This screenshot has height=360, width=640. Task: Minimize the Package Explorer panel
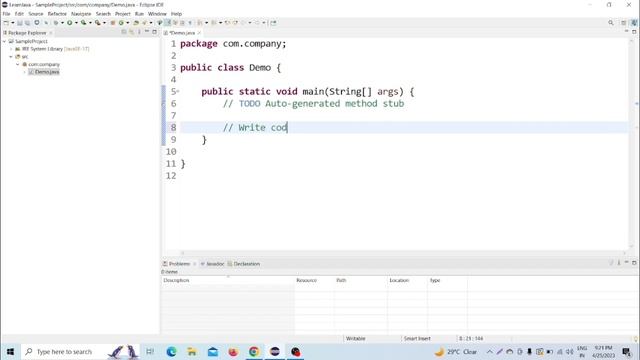(x=147, y=31)
